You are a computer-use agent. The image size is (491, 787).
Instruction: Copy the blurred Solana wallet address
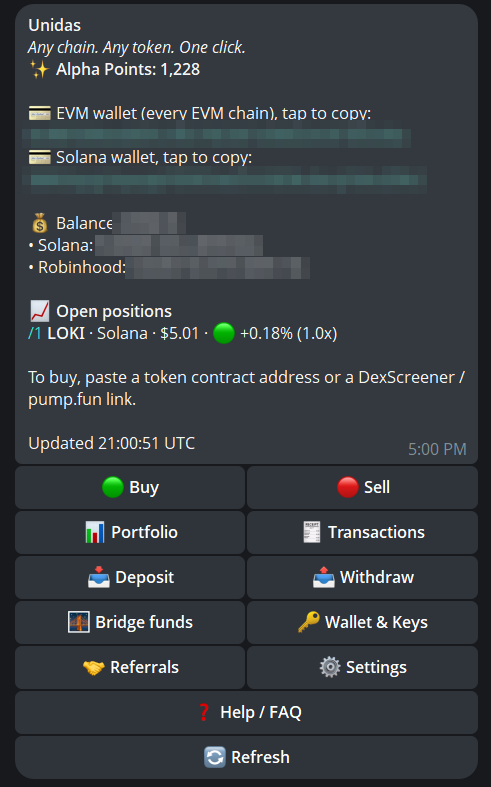pyautogui.click(x=224, y=180)
